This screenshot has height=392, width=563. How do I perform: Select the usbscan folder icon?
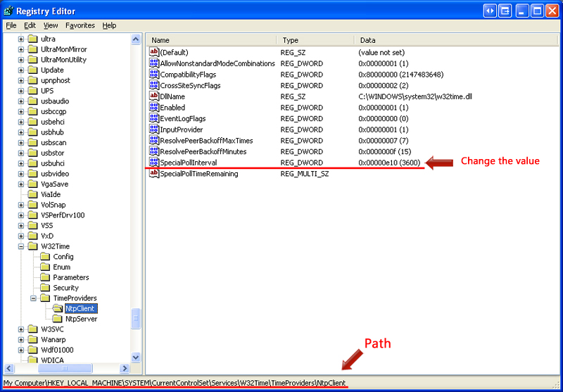pos(32,142)
